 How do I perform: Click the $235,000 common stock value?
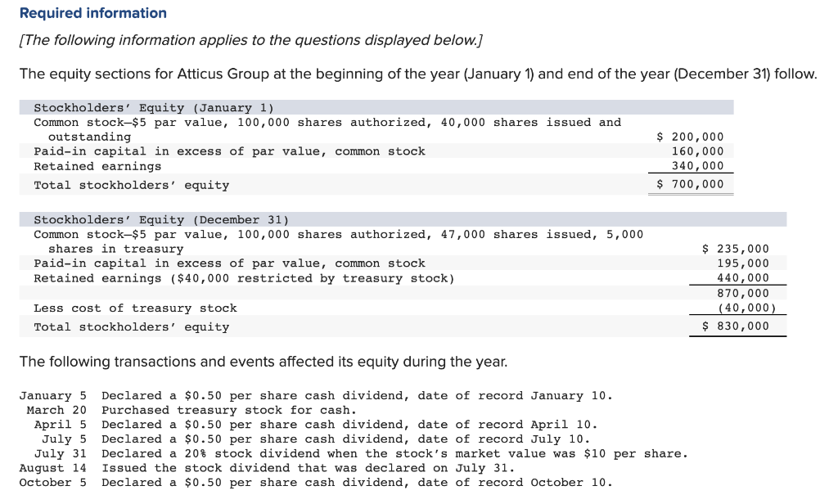tap(736, 249)
